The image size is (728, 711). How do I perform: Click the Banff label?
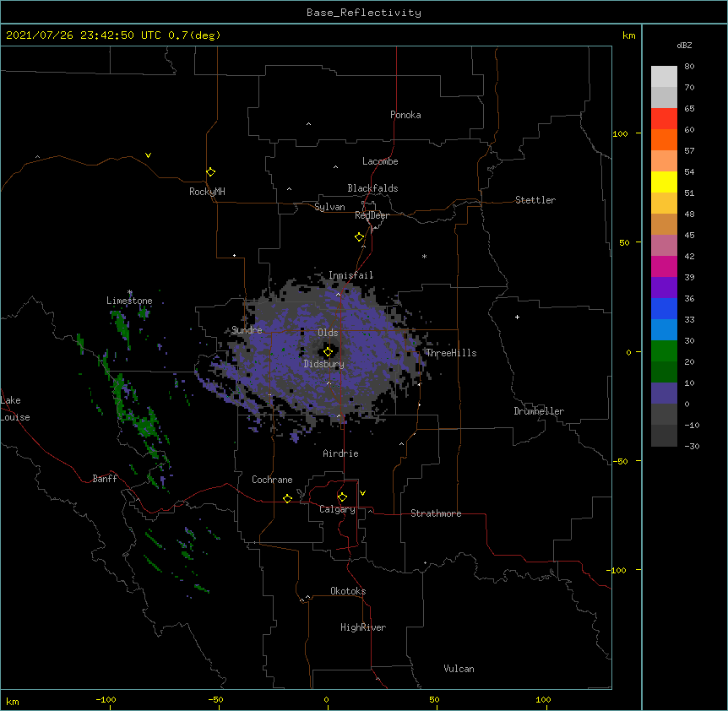tap(105, 479)
